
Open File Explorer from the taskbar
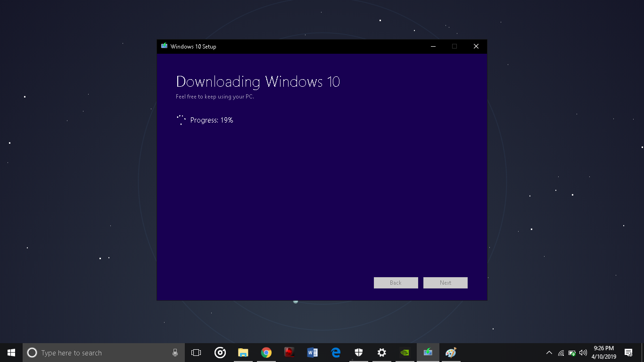(x=243, y=353)
